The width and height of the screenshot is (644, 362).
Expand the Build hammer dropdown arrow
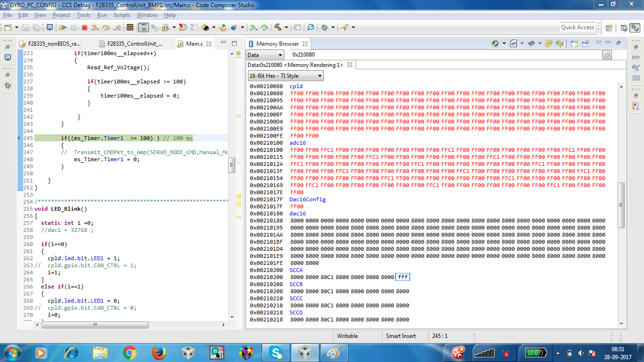(x=286, y=27)
